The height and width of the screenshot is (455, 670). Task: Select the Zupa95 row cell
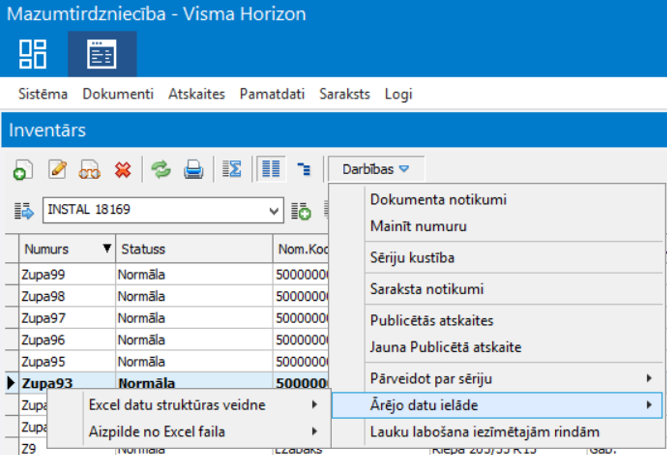click(67, 361)
